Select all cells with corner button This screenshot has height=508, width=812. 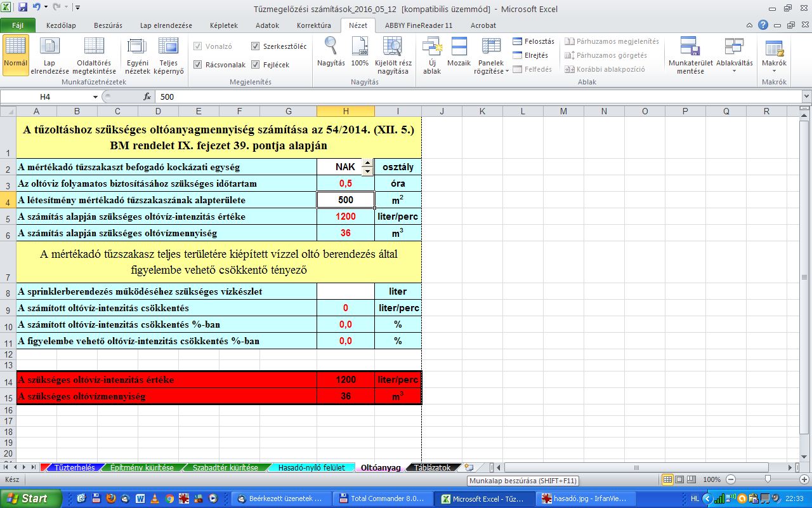[x=8, y=111]
